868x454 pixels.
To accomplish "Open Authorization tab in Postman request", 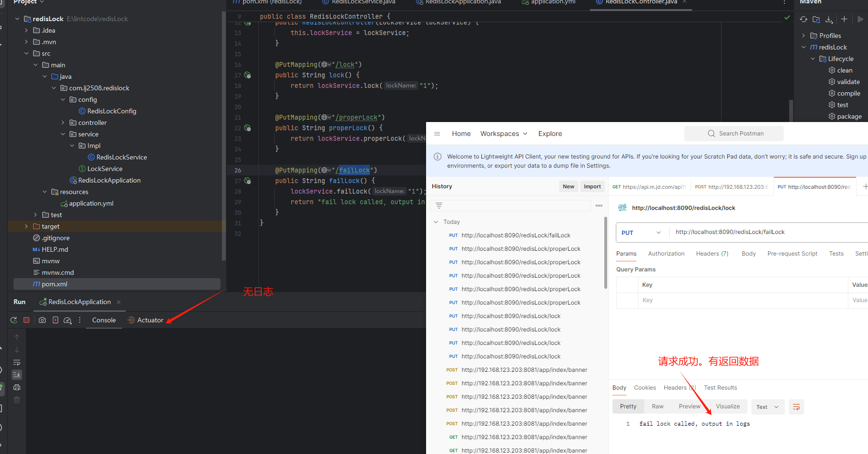I will click(666, 254).
